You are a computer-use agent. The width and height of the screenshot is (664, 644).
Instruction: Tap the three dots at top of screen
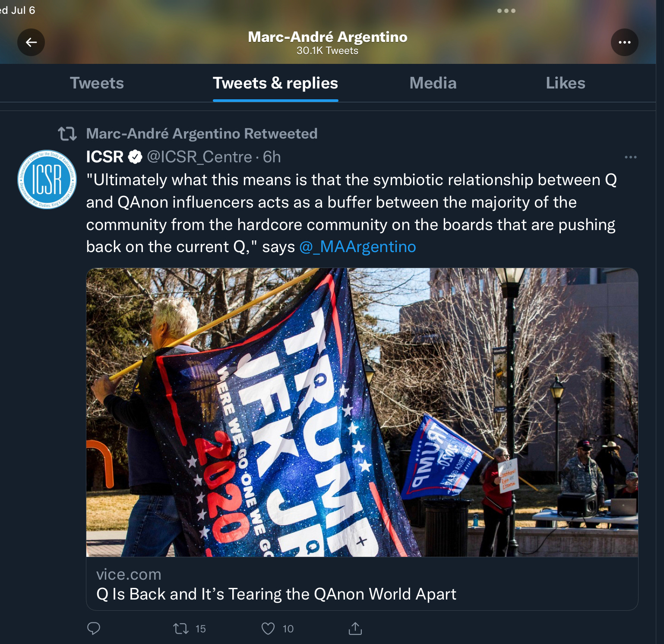click(x=506, y=11)
